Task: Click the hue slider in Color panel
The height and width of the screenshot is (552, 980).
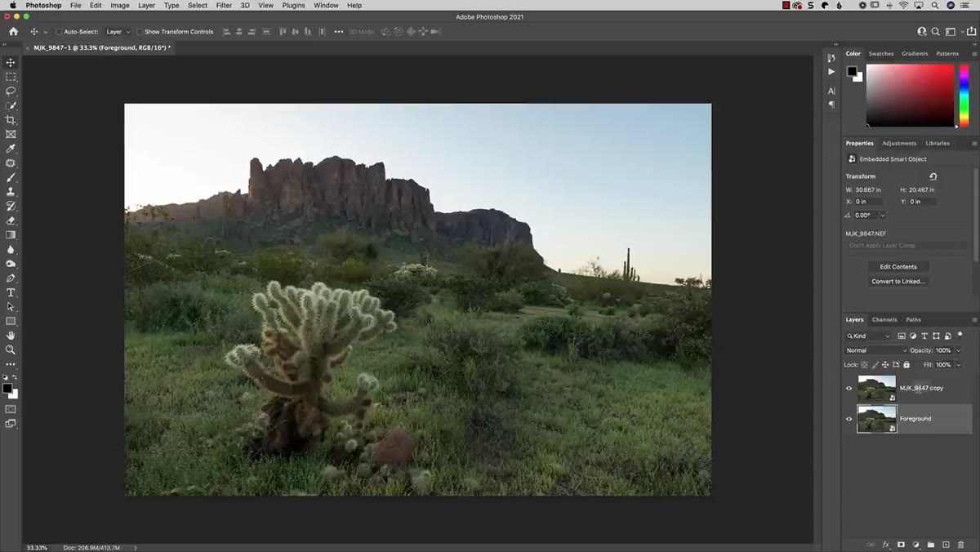Action: point(964,96)
